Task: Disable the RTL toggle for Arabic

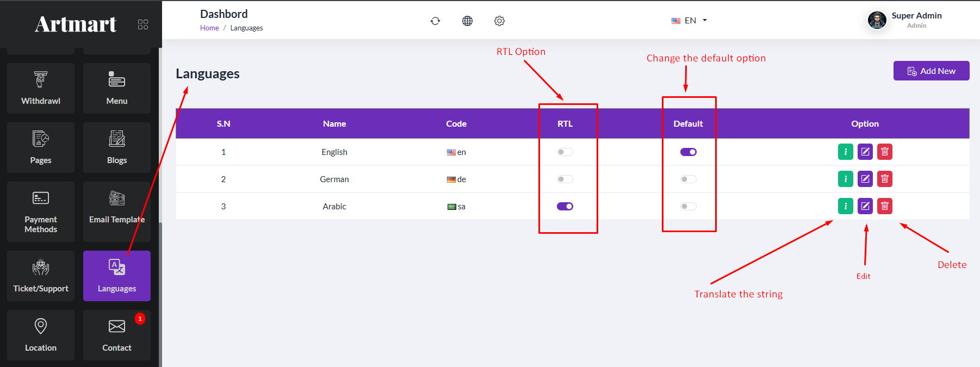Action: (565, 207)
